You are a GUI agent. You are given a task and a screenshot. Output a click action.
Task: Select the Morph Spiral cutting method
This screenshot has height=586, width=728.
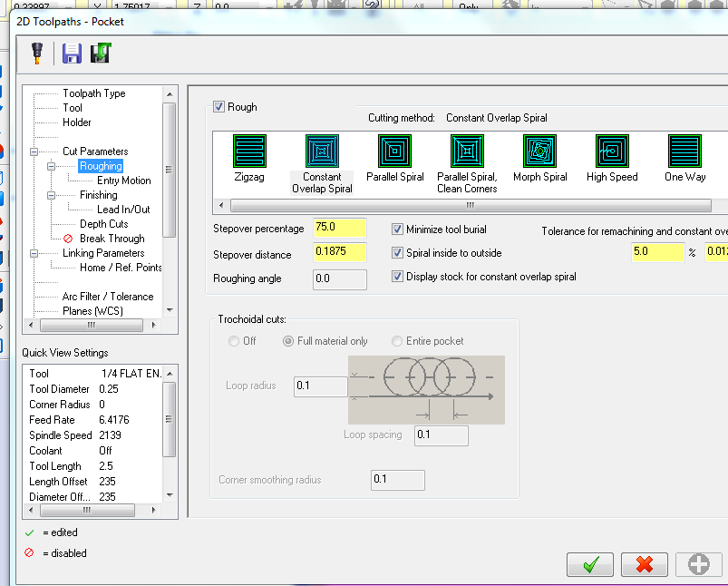click(539, 151)
